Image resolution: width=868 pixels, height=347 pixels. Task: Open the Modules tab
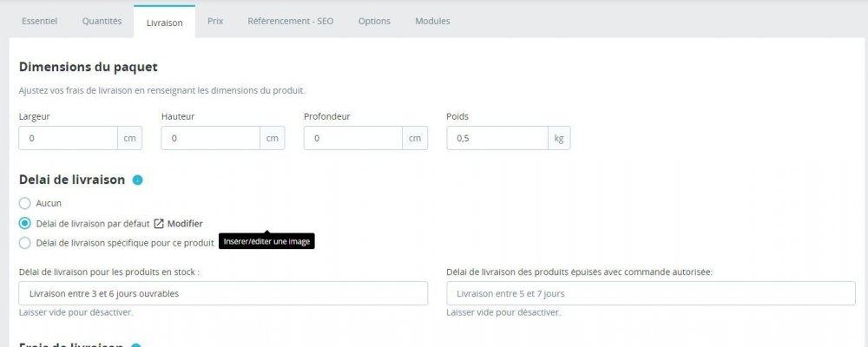coord(432,22)
